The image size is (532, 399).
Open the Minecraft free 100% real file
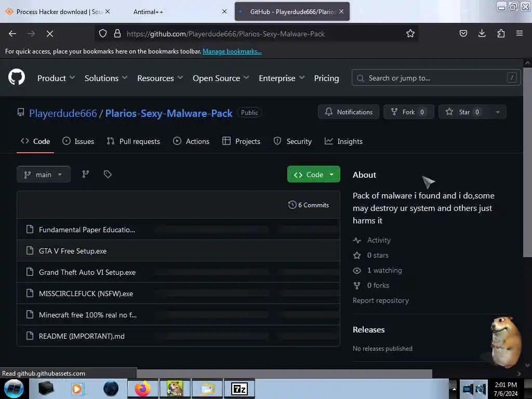pos(87,315)
